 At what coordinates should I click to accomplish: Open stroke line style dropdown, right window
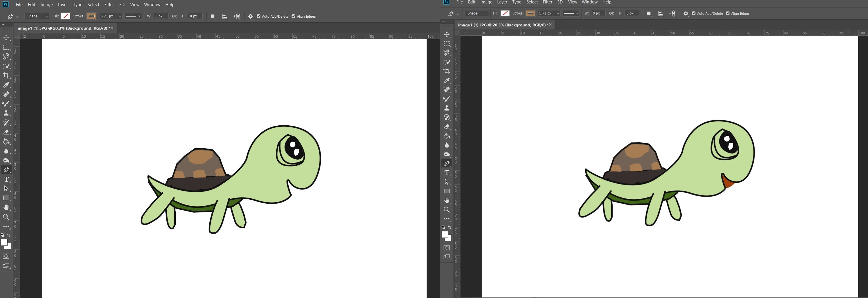[571, 13]
